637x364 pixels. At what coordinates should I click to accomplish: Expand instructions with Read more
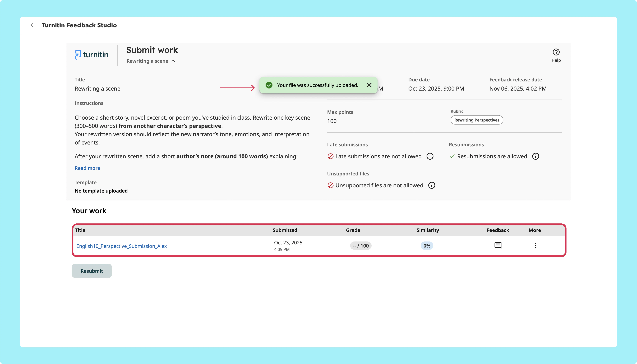click(87, 168)
